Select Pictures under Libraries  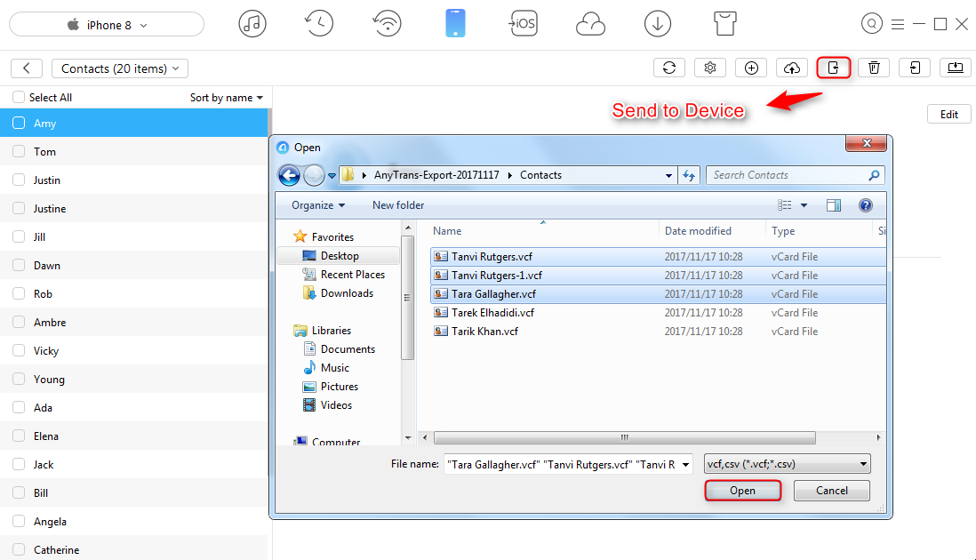[340, 387]
